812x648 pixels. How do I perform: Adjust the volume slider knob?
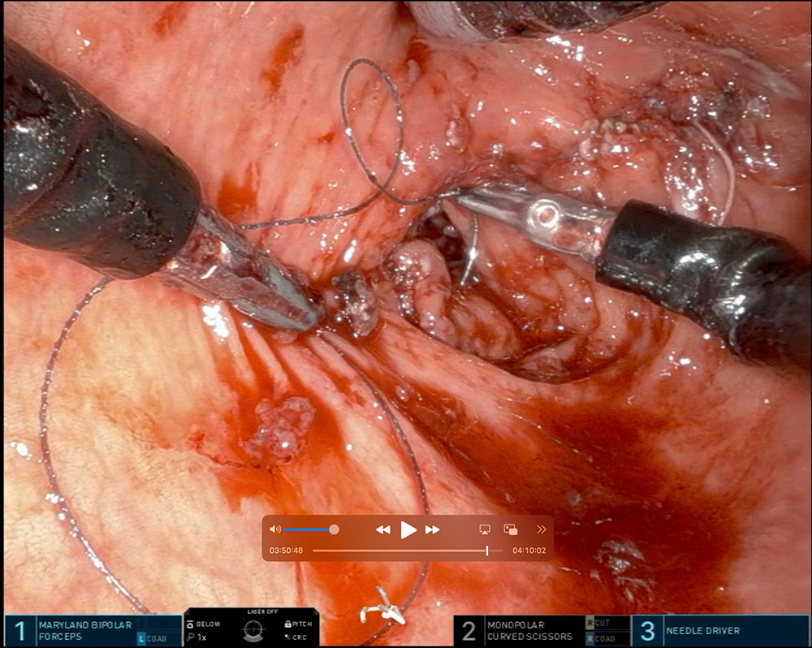point(334,529)
